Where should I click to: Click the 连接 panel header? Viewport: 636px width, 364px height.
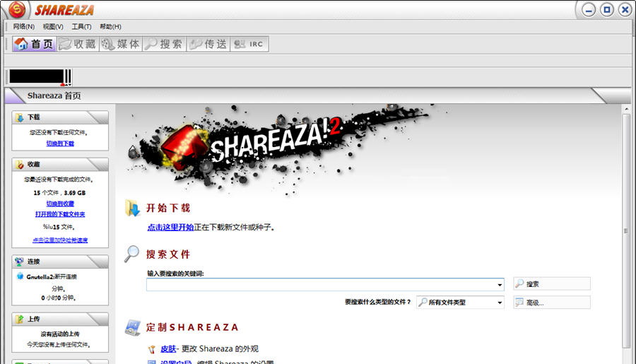click(x=60, y=262)
